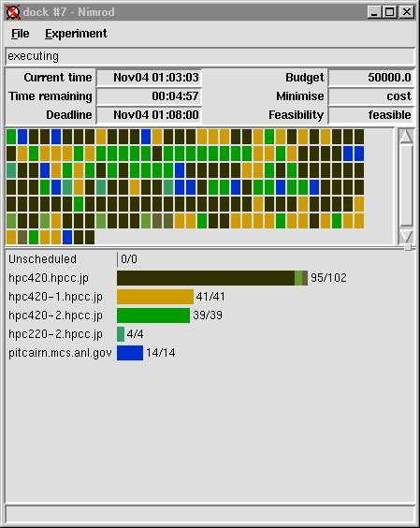Screen dimensions: 420x528
Task: Maximize the Nimrod window
Action: (390, 12)
